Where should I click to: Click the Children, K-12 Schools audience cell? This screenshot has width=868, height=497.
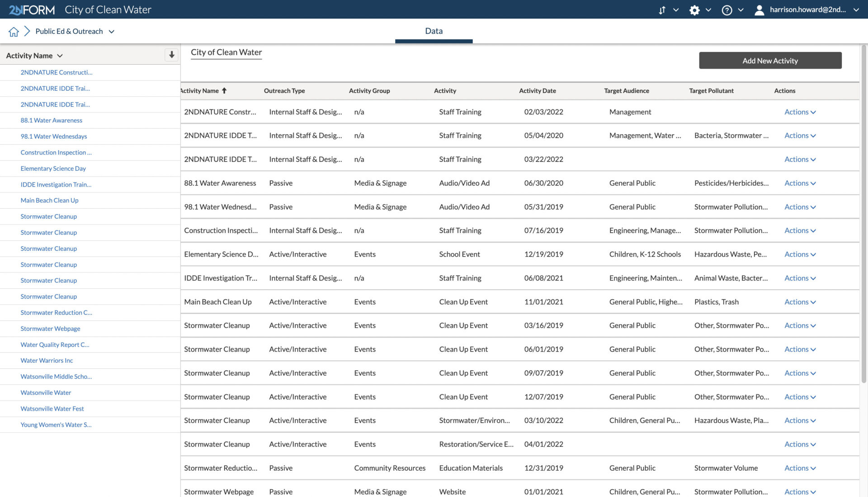click(x=645, y=254)
